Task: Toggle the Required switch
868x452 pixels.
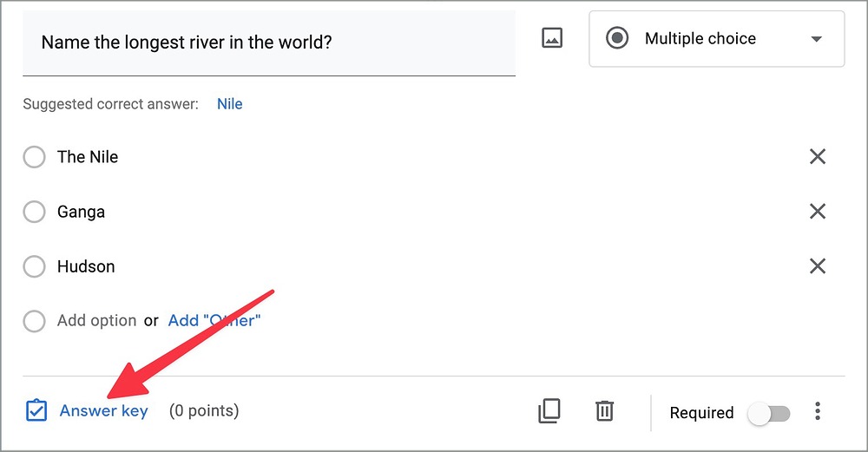Action: [769, 413]
